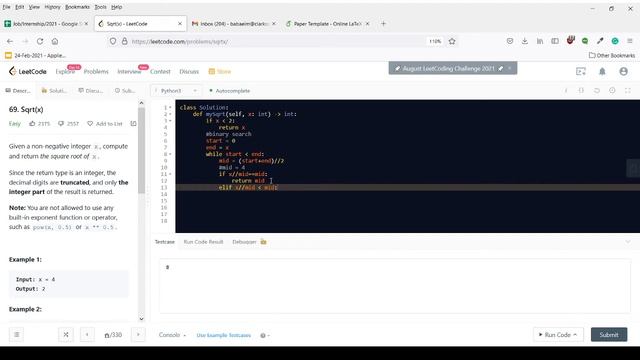
Task: Open the 24-Feb-2021 Apple bookmark
Action: 35,55
